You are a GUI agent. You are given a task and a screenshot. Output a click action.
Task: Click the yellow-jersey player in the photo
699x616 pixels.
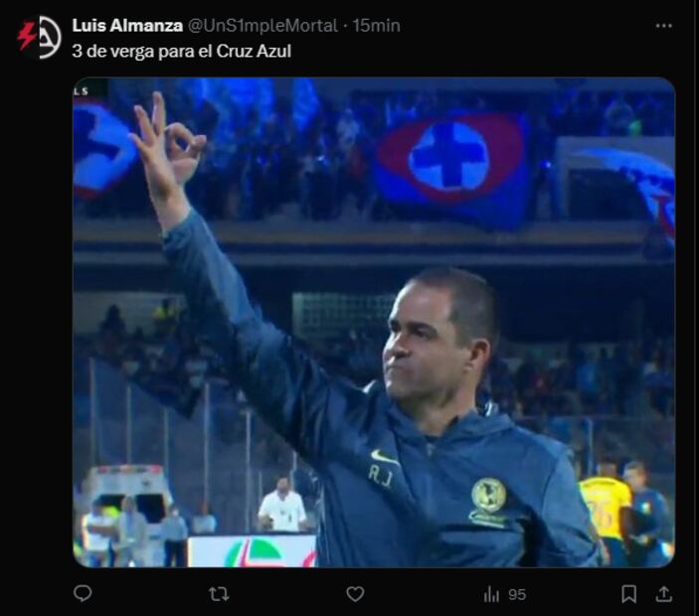(x=605, y=508)
